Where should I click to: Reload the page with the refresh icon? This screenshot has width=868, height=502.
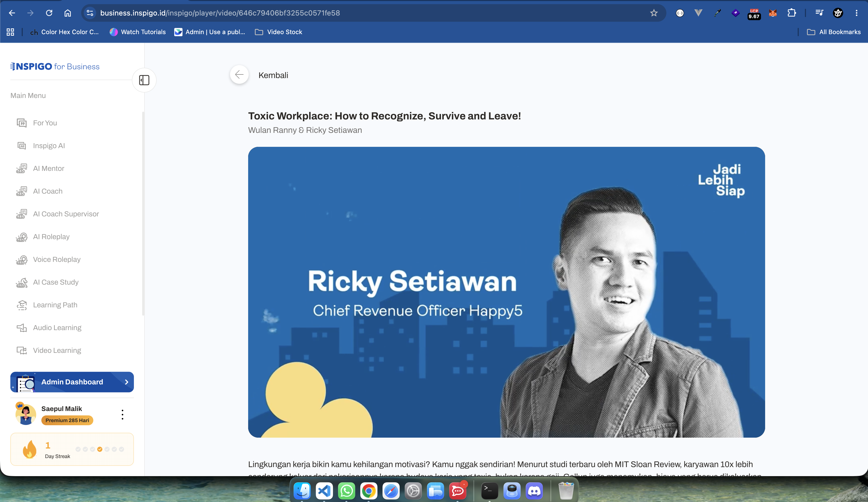tap(49, 13)
